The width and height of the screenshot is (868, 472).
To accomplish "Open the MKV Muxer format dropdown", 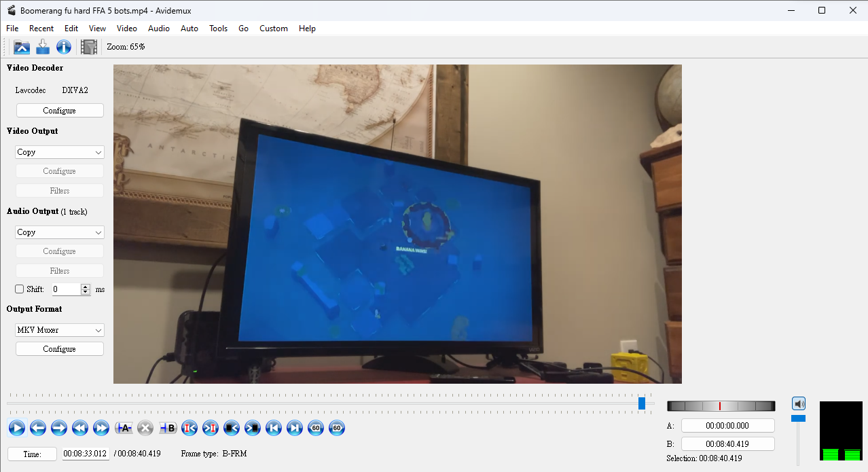I will (x=60, y=330).
